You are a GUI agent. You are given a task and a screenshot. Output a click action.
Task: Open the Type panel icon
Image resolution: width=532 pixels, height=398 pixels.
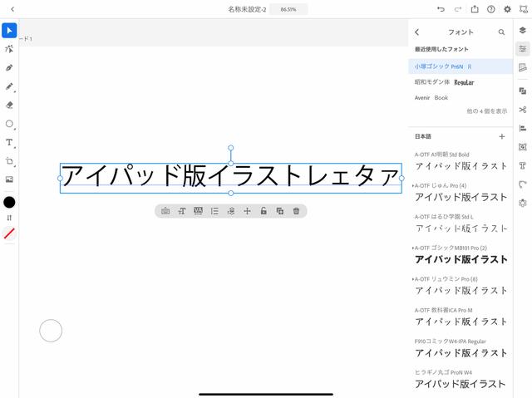click(x=523, y=166)
